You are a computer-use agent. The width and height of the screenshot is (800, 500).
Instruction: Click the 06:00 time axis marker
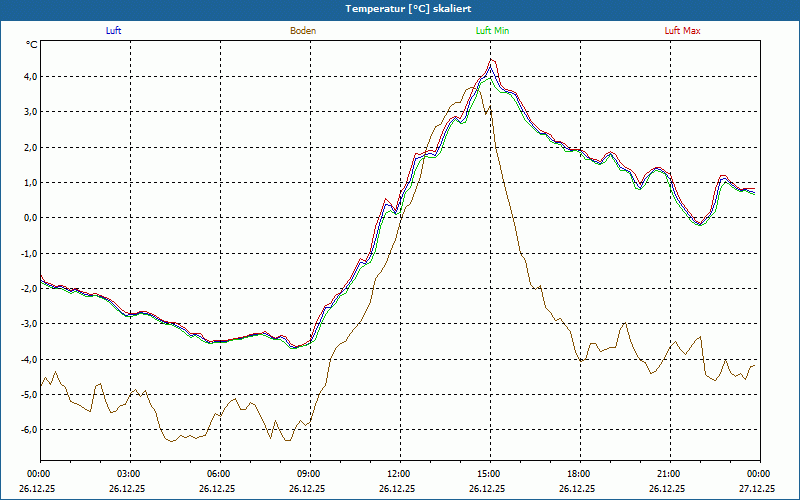point(219,474)
